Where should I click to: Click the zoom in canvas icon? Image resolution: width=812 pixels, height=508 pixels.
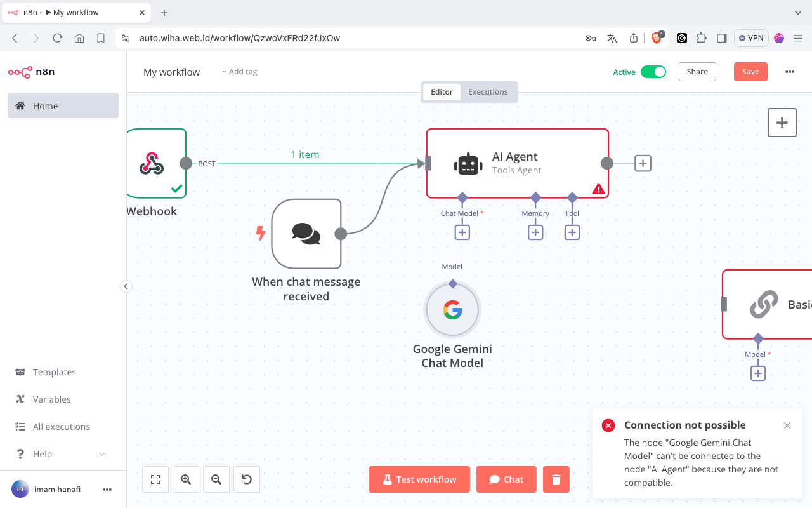pyautogui.click(x=186, y=479)
